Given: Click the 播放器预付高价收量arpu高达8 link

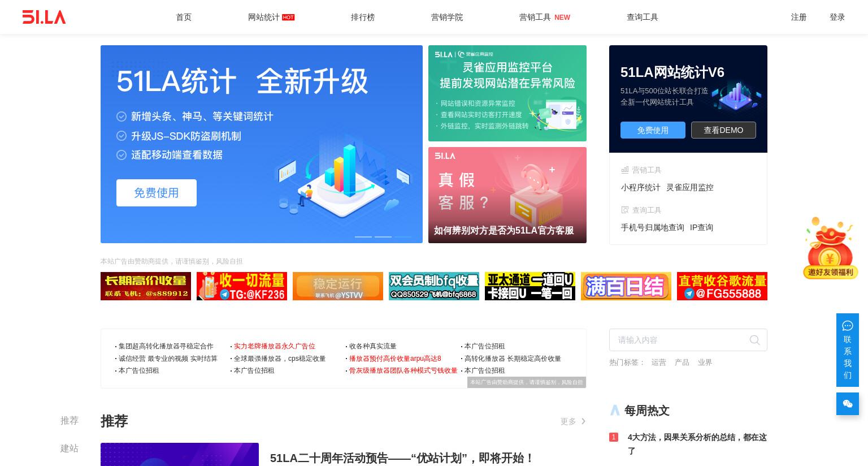Looking at the screenshot, I should (x=394, y=359).
